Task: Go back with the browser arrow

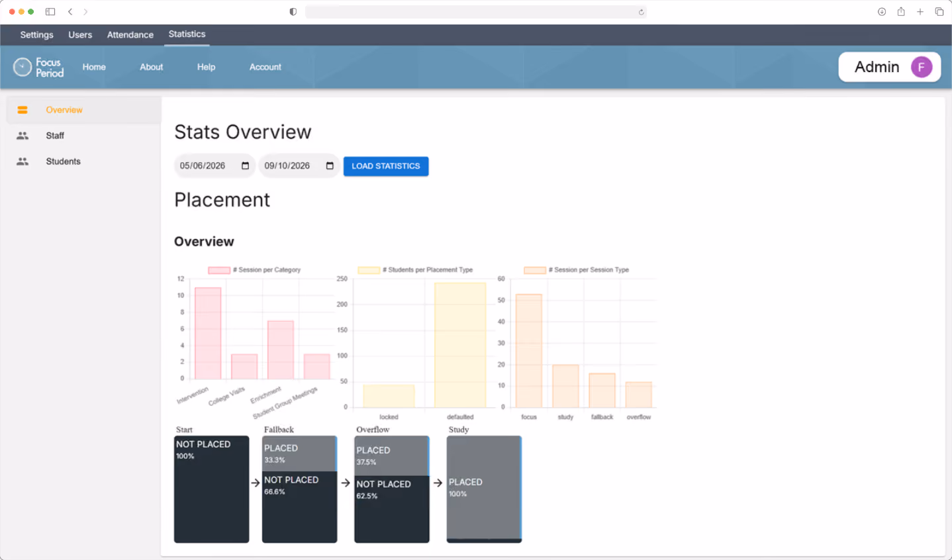Action: 70,12
